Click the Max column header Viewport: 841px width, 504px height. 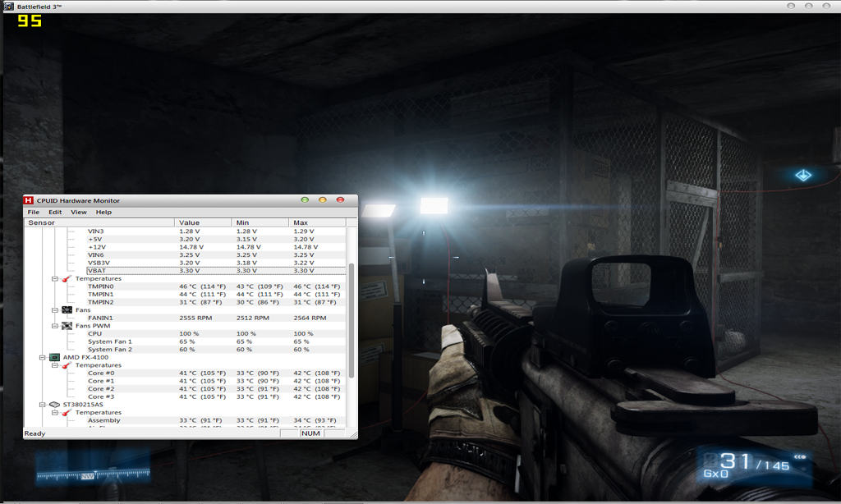coord(318,222)
